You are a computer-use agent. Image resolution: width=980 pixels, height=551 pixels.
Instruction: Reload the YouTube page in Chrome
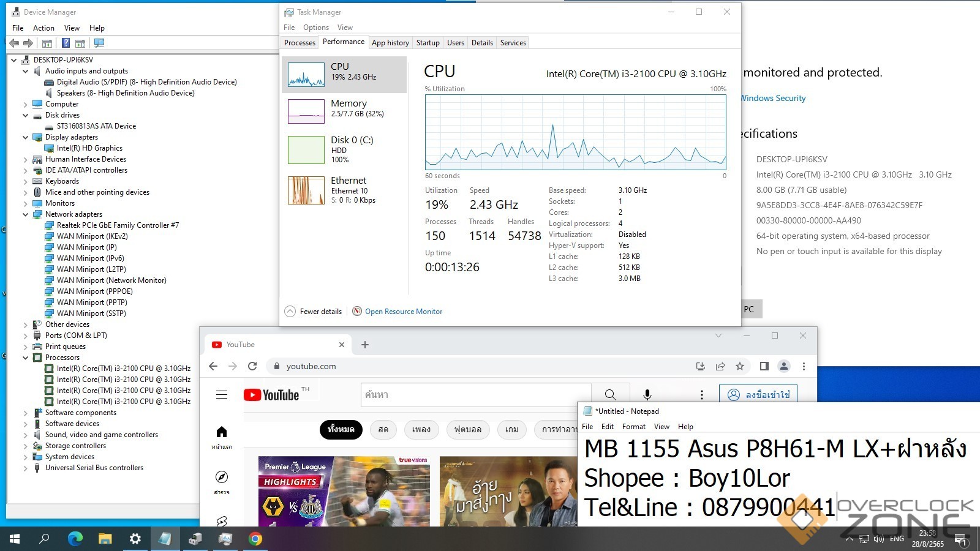pos(252,366)
